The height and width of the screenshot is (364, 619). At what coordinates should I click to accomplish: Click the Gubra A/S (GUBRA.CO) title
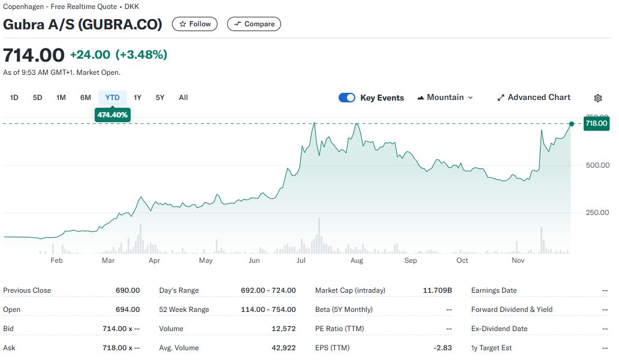coord(83,25)
